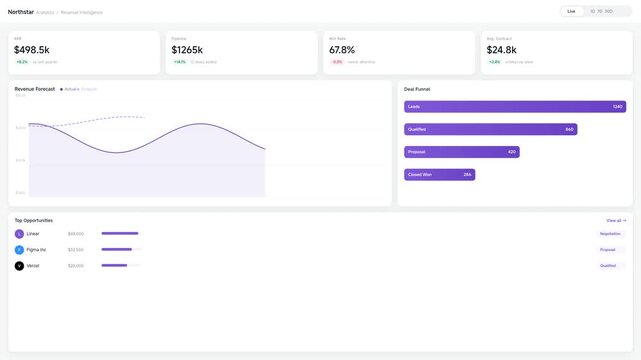Toggle the Forecast legend item

point(89,89)
